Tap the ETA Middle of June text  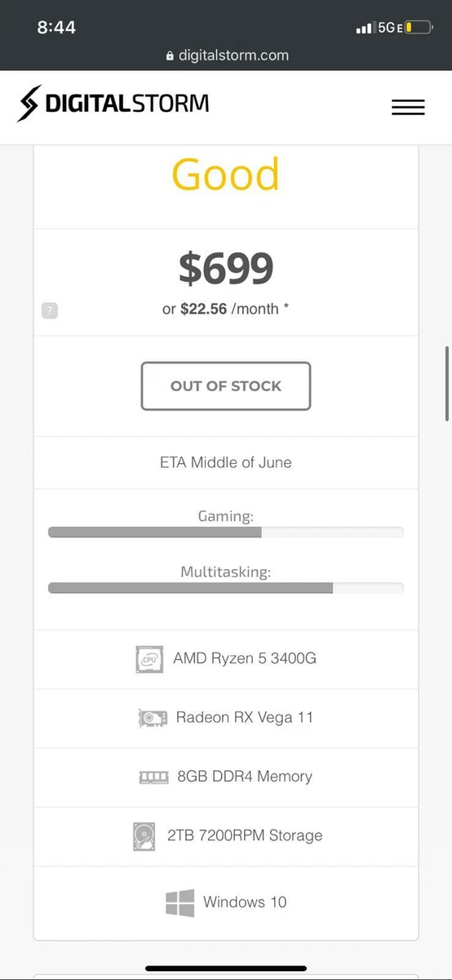[x=226, y=462]
